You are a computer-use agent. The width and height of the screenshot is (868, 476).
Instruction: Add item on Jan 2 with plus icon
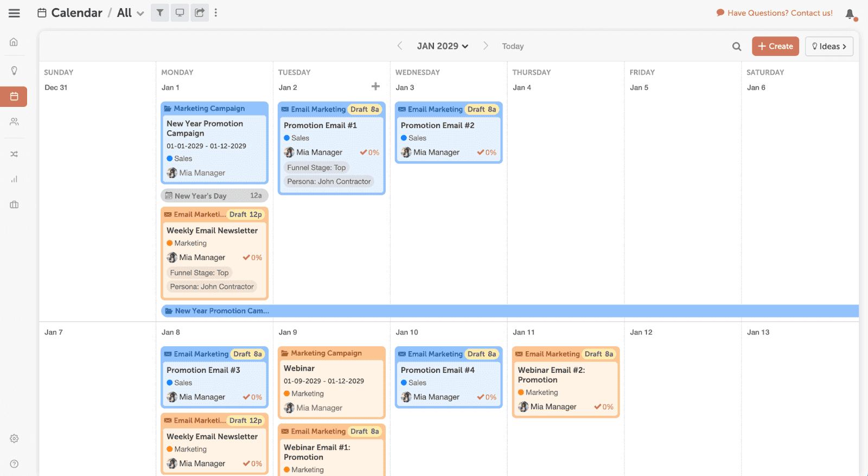375,87
